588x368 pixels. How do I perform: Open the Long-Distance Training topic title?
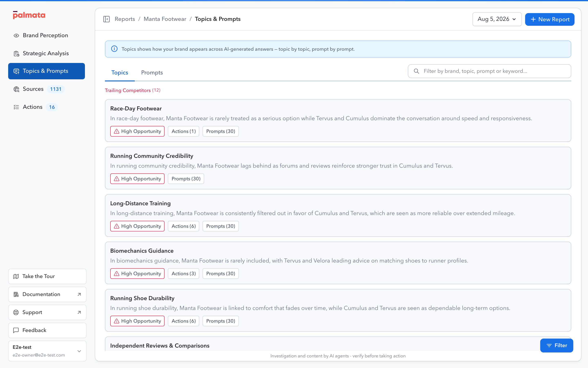(140, 203)
